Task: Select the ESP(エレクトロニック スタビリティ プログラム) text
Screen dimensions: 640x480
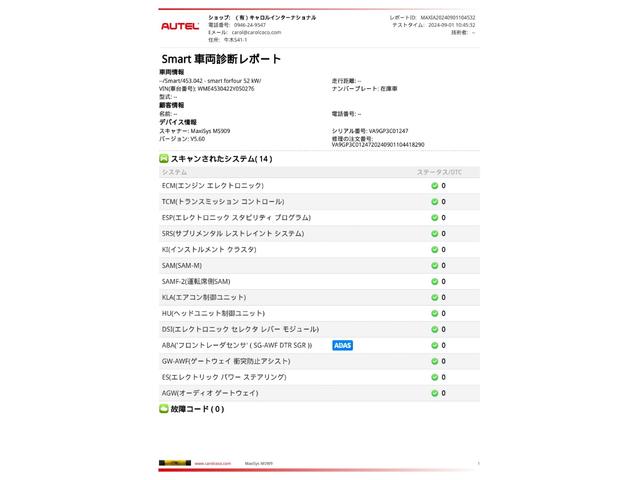Action: tap(236, 218)
